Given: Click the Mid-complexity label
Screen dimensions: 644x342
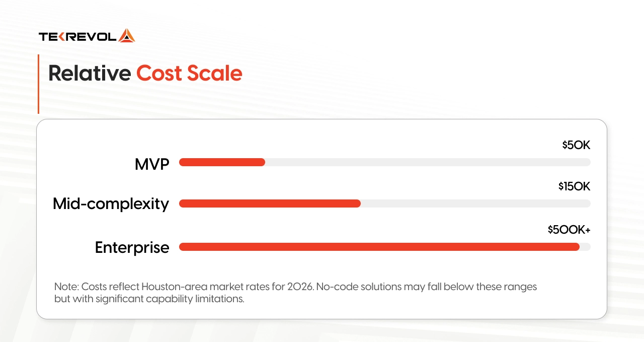Looking at the screenshot, I should pos(111,204).
